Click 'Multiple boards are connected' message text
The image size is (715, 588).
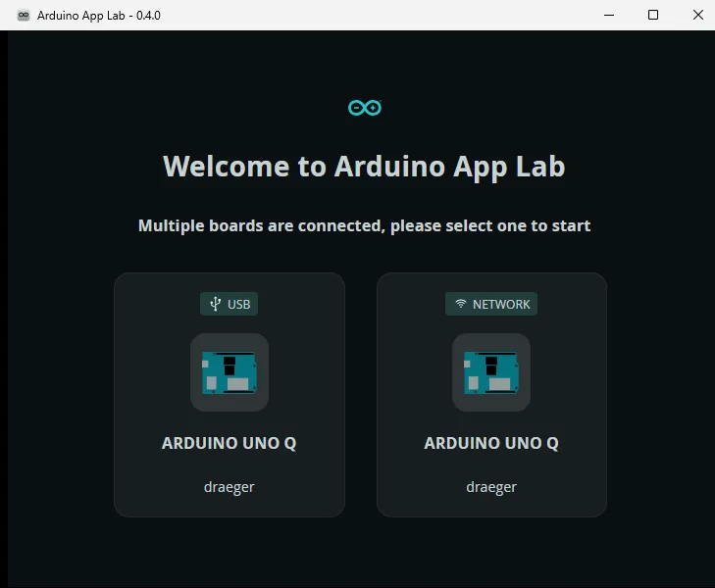point(364,226)
